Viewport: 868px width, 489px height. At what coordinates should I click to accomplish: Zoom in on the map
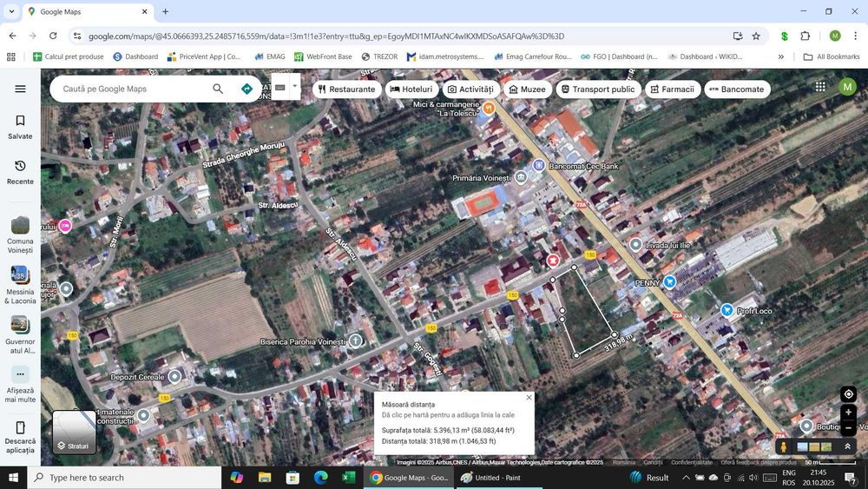coord(848,413)
